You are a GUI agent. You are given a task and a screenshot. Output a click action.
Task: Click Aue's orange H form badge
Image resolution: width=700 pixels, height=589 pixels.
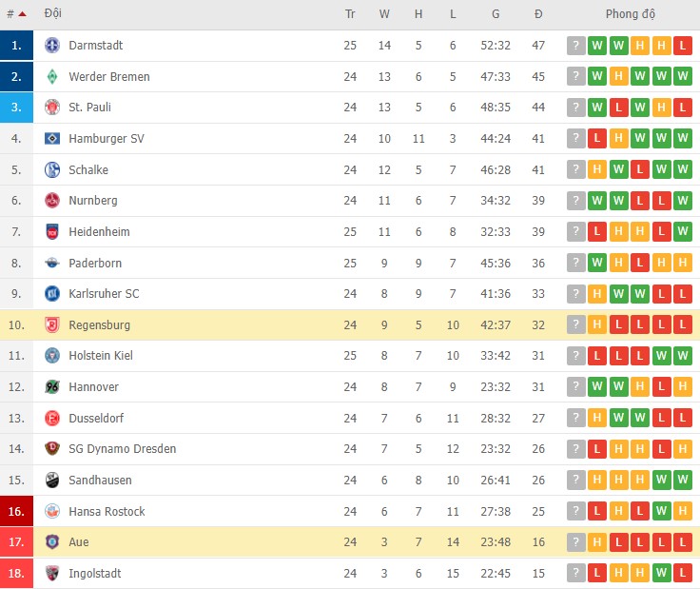pos(597,542)
